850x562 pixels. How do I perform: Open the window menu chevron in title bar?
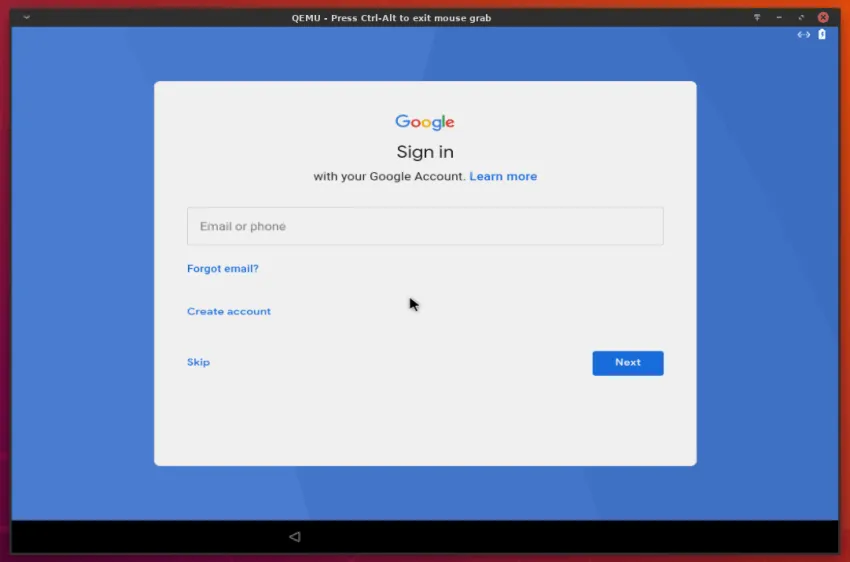pyautogui.click(x=26, y=18)
